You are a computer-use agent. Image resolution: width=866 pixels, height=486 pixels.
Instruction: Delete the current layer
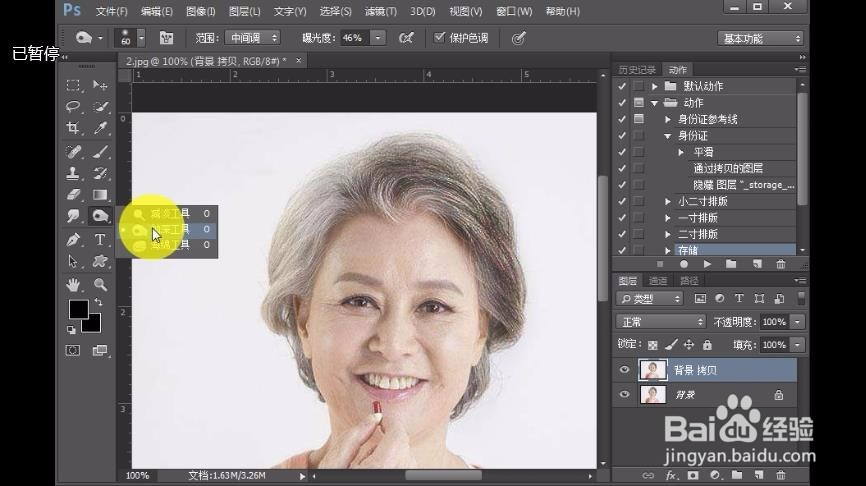tap(781, 475)
